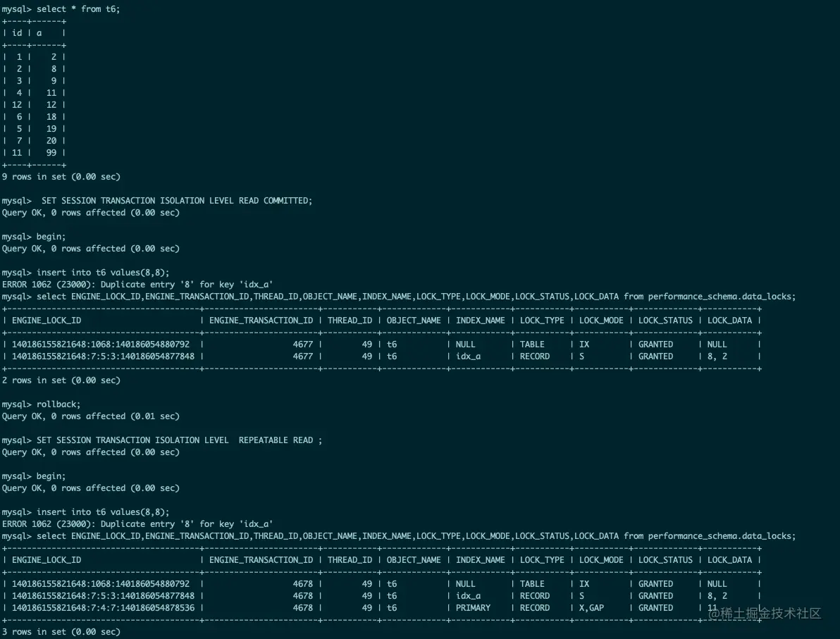Click lock ID ending in 140186054878536
Image resolution: width=840 pixels, height=639 pixels.
click(x=104, y=608)
